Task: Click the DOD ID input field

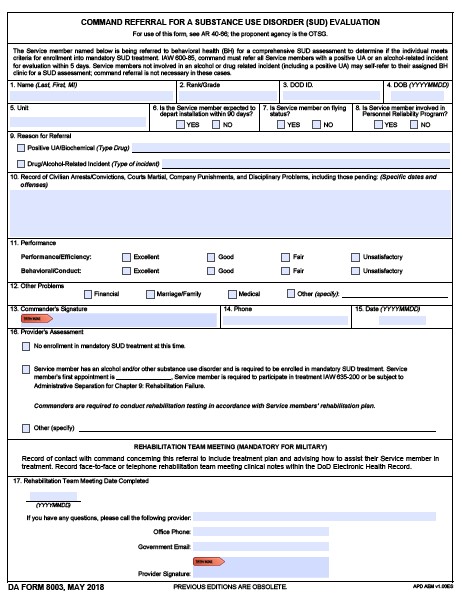Action: pos(331,96)
